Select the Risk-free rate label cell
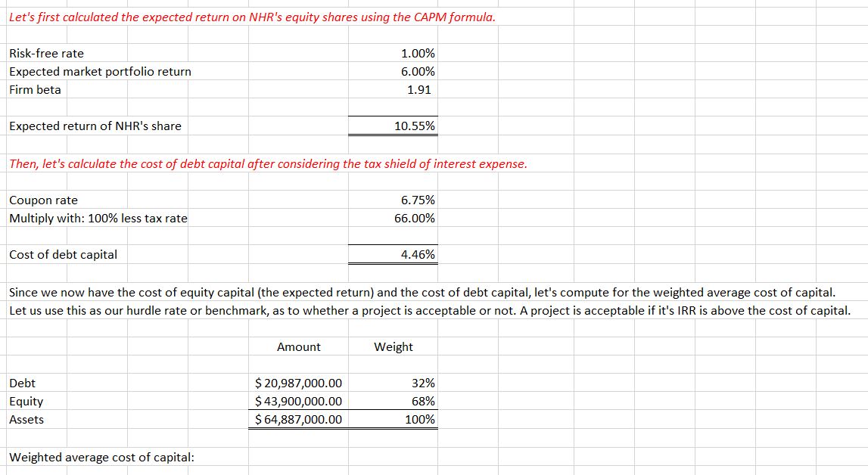This screenshot has width=868, height=475. 47,54
